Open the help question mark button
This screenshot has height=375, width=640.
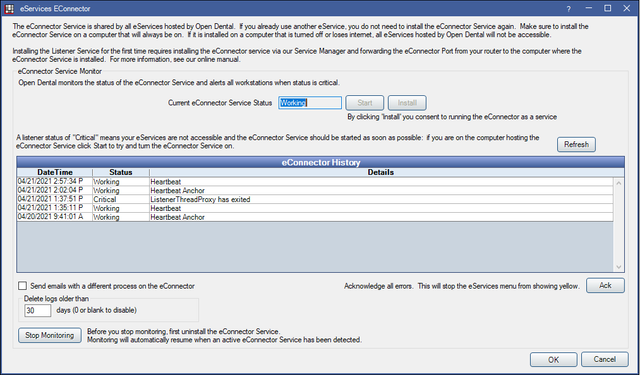569,9
